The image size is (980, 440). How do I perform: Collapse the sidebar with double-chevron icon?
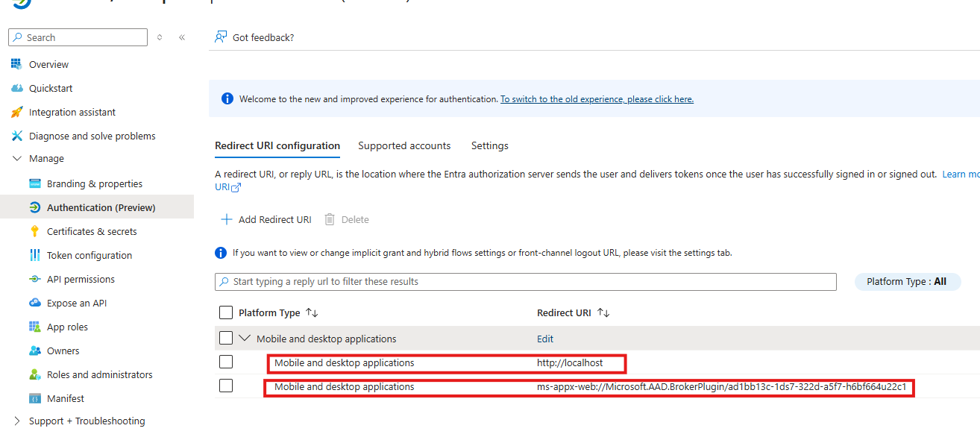pyautogui.click(x=182, y=37)
